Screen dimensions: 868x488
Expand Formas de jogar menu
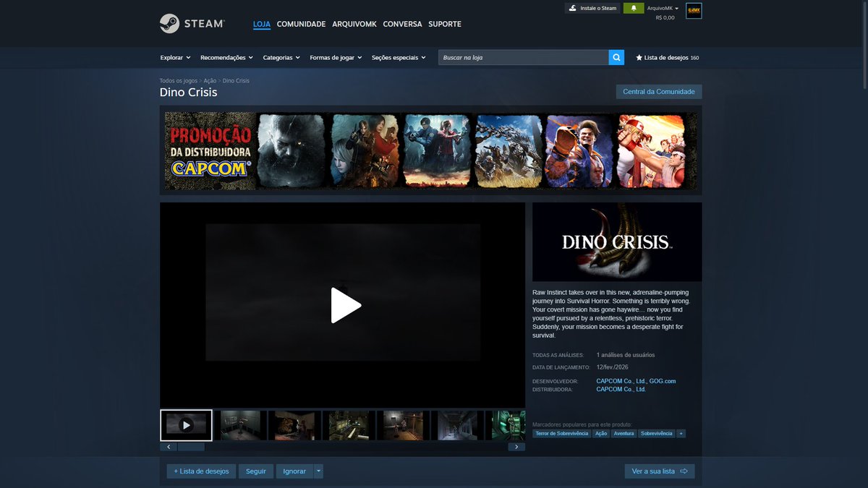336,57
